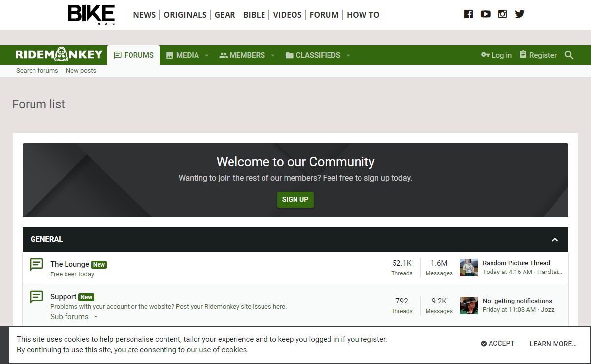Click the Jozz username
This screenshot has height=364, width=591.
[x=548, y=310]
